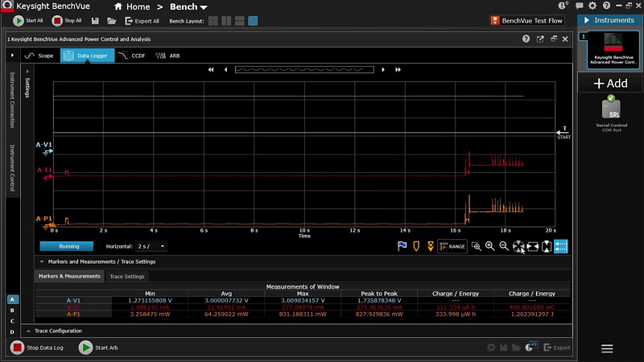
Task: Select the two-column bench layout
Action: coord(226,21)
